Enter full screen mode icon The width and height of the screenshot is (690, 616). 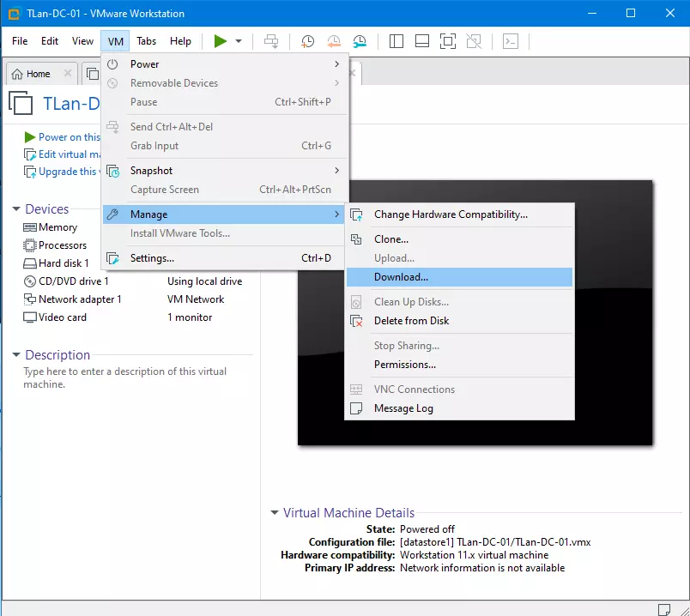pyautogui.click(x=448, y=41)
